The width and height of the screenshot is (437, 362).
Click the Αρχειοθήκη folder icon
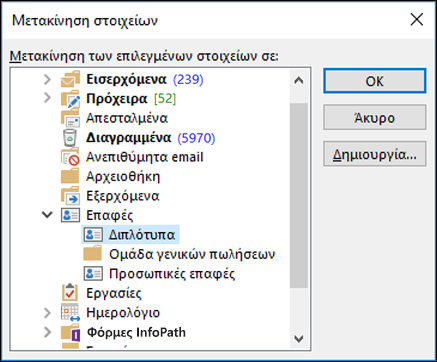point(70,176)
